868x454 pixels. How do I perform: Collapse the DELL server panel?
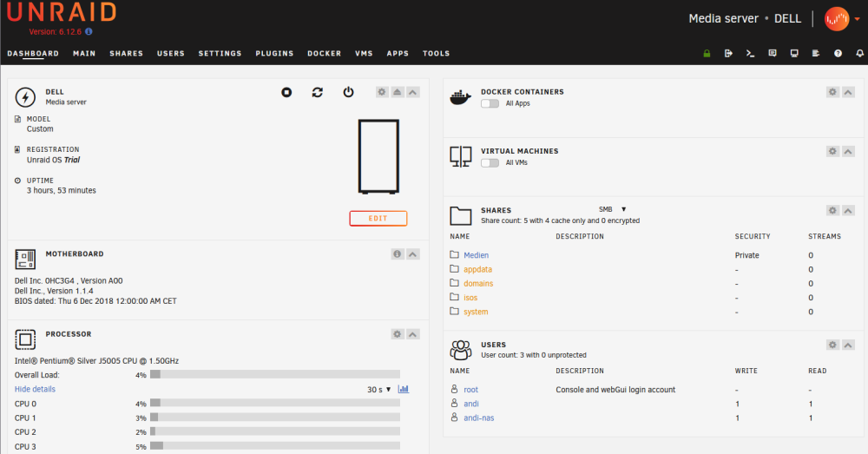click(x=413, y=92)
